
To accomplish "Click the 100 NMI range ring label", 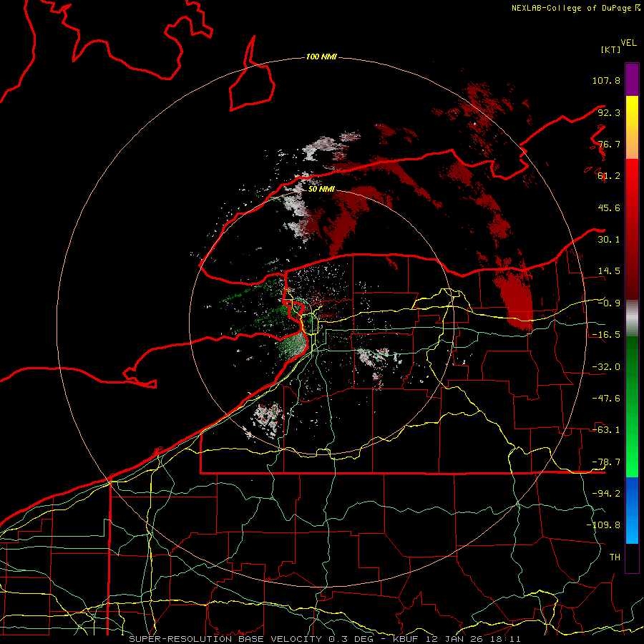I will click(x=321, y=57).
